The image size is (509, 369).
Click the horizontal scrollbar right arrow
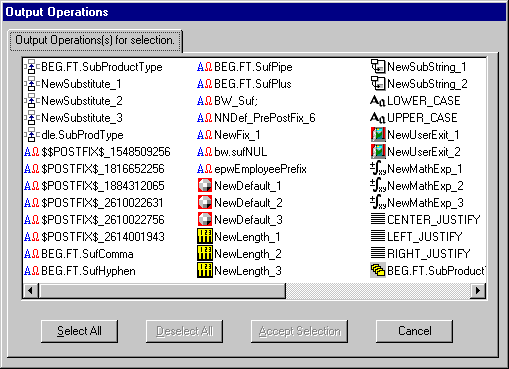[x=478, y=290]
